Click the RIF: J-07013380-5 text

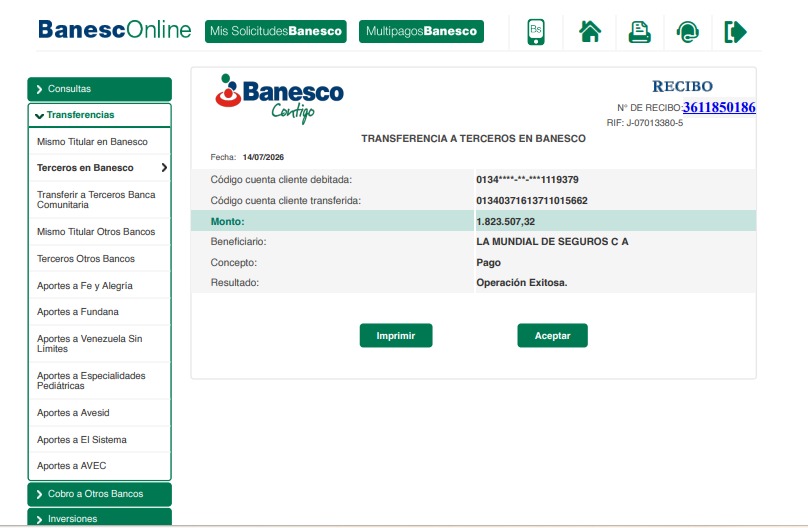645,123
